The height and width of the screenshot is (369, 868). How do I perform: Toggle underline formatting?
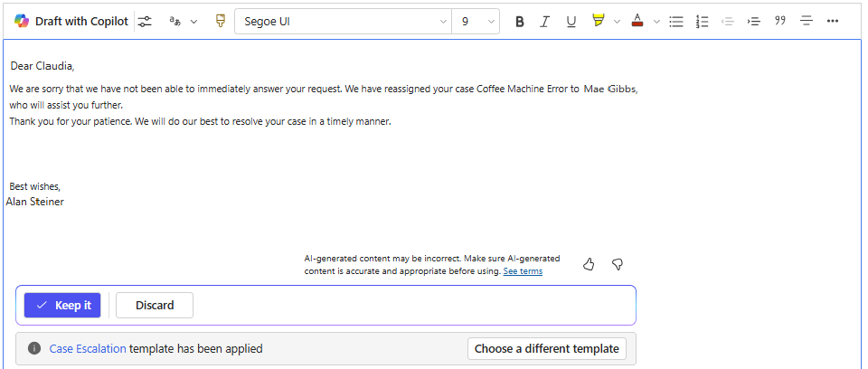click(571, 22)
